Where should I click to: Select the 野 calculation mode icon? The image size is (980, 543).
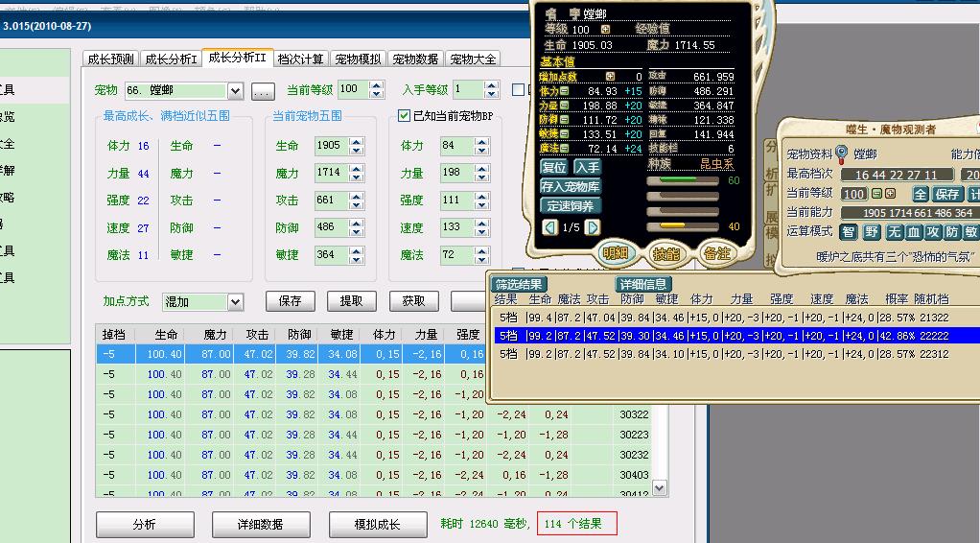click(x=872, y=232)
